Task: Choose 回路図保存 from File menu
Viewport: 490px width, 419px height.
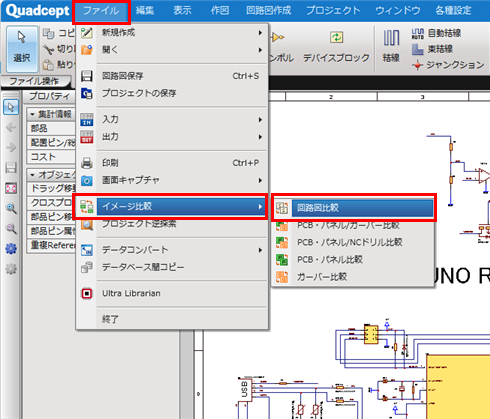Action: 172,76
